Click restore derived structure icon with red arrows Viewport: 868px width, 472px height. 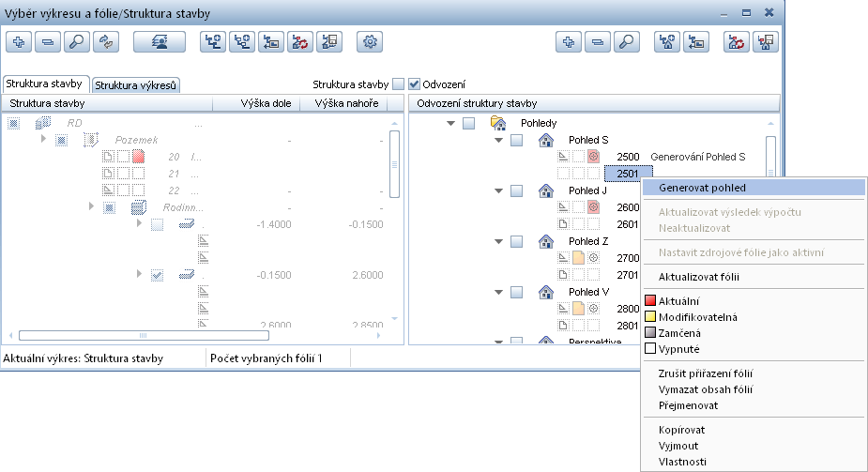tap(737, 42)
